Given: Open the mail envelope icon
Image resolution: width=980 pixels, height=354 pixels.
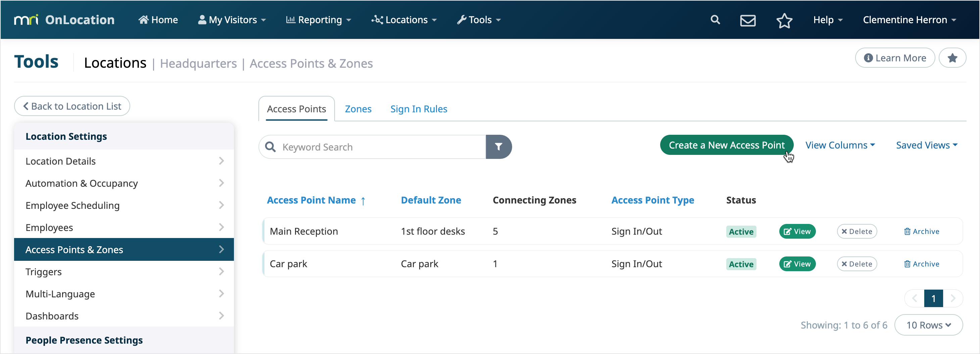Looking at the screenshot, I should [x=747, y=20].
